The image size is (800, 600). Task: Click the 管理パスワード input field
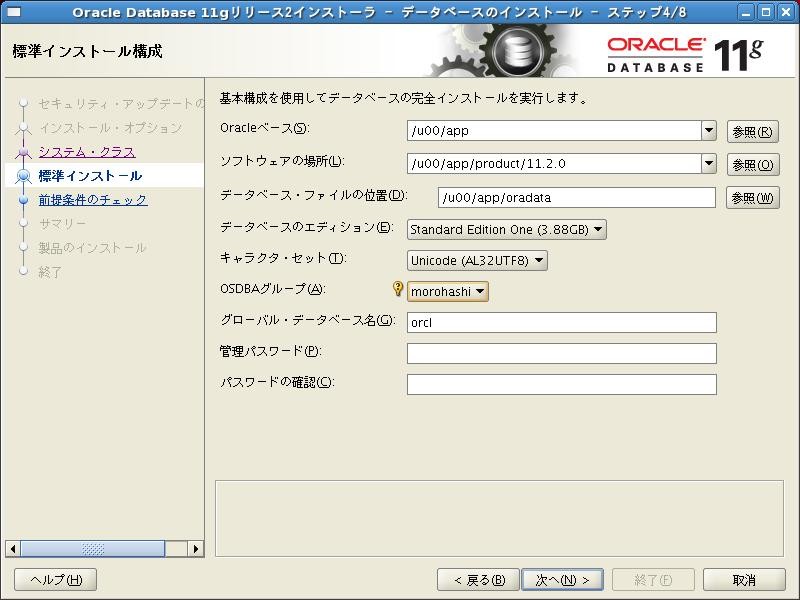pos(560,353)
